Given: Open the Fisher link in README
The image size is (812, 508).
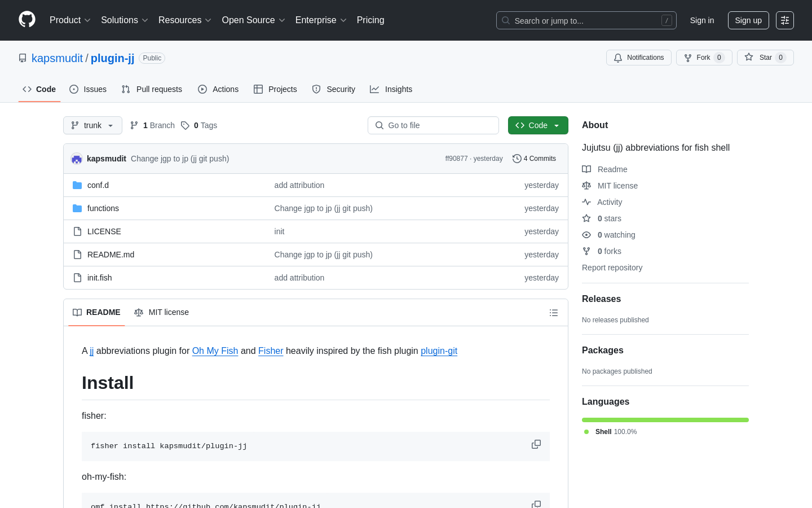Looking at the screenshot, I should 271,351.
